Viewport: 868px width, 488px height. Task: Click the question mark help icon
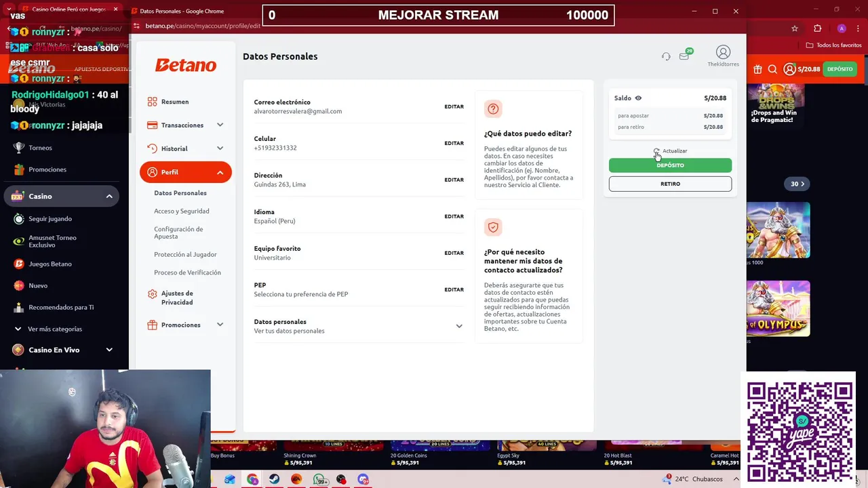click(493, 108)
